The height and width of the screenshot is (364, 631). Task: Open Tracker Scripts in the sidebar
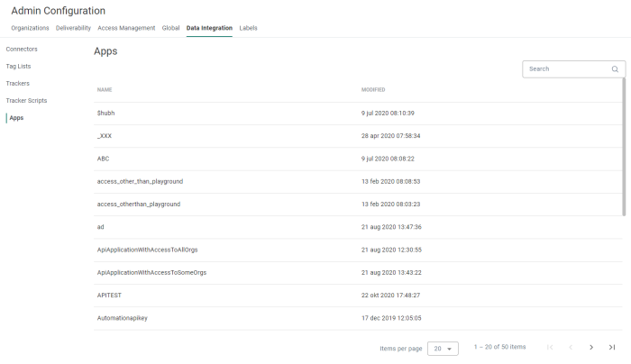click(x=26, y=100)
